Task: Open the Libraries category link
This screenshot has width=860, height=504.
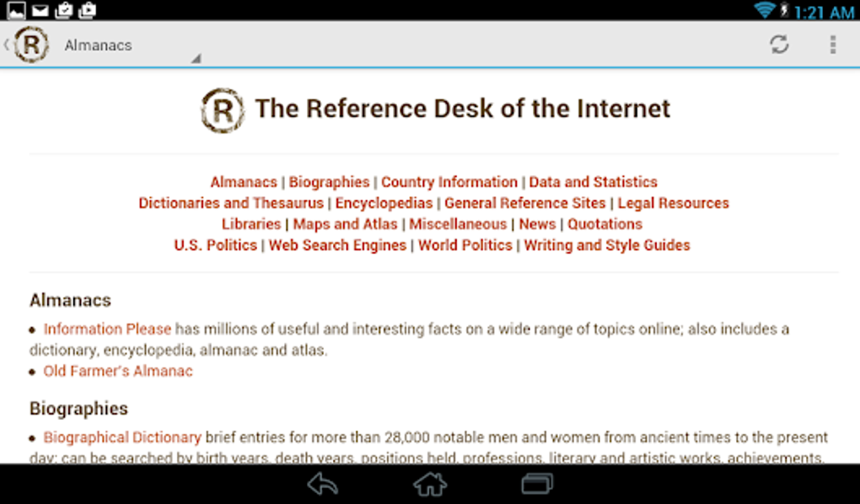Action: [251, 223]
